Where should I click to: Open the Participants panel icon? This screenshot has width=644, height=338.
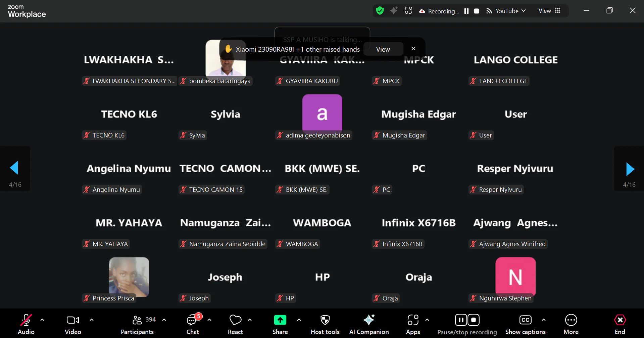click(137, 320)
